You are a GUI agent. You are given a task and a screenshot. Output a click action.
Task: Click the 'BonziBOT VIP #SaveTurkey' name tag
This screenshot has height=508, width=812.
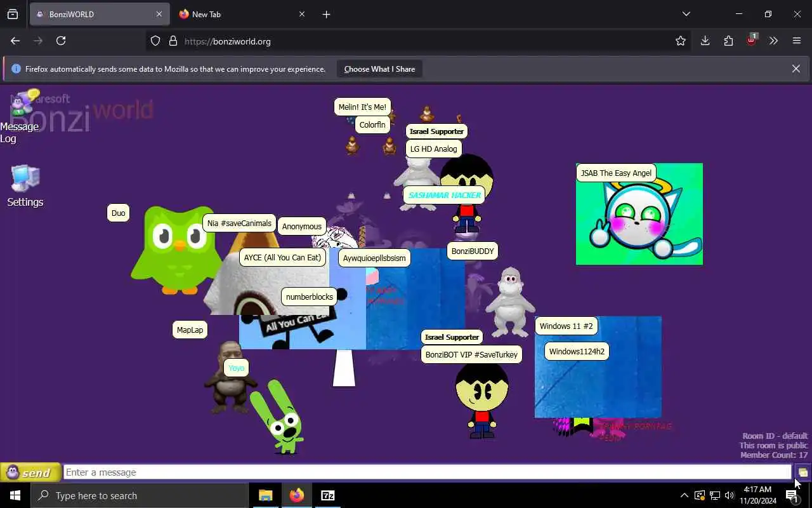click(471, 355)
